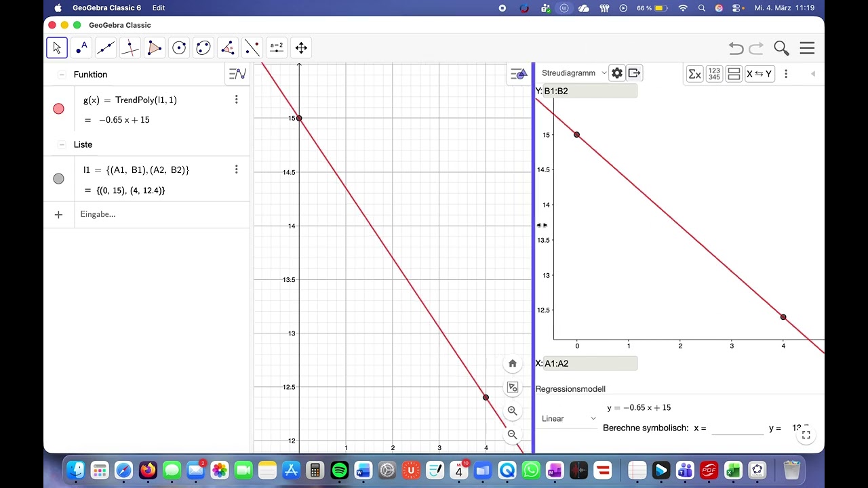Open the Streudiagramm diagram type dropdown
Screen dimensions: 868x488
(x=573, y=73)
